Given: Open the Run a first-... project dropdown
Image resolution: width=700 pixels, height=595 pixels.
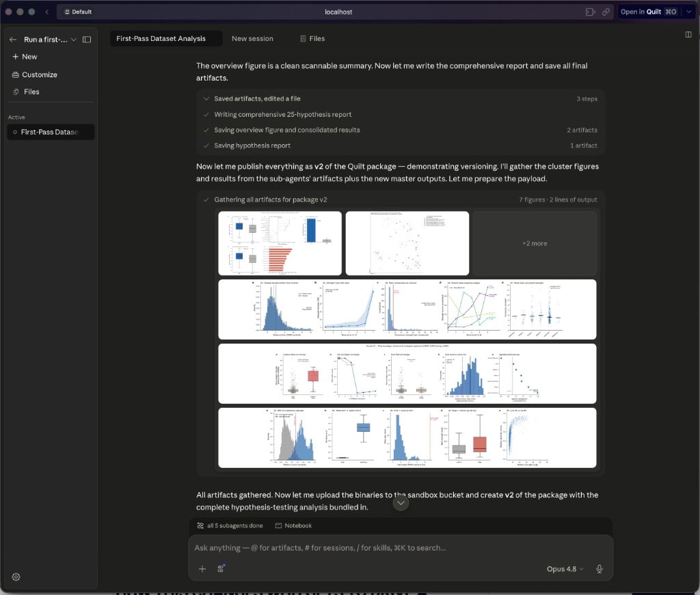Looking at the screenshot, I should (x=50, y=39).
